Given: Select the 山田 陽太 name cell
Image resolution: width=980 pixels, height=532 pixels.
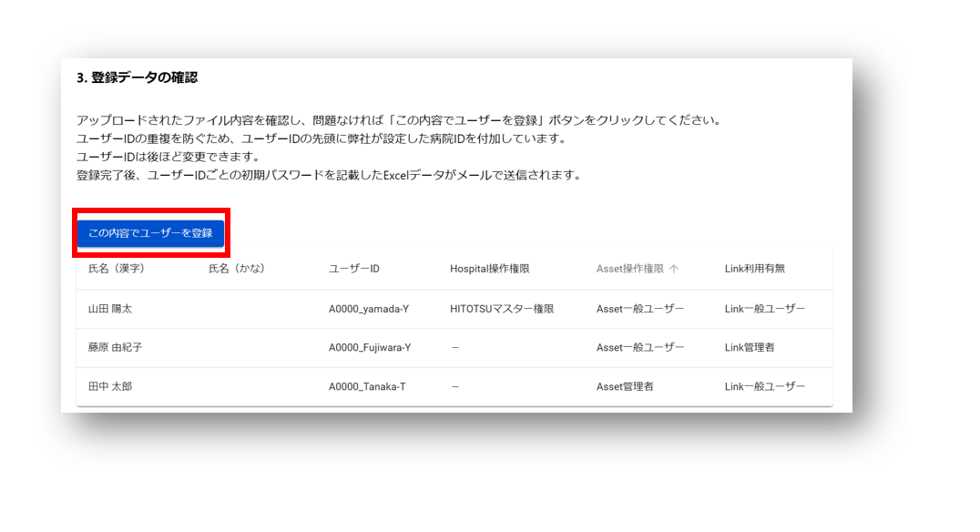Looking at the screenshot, I should pyautogui.click(x=109, y=309).
